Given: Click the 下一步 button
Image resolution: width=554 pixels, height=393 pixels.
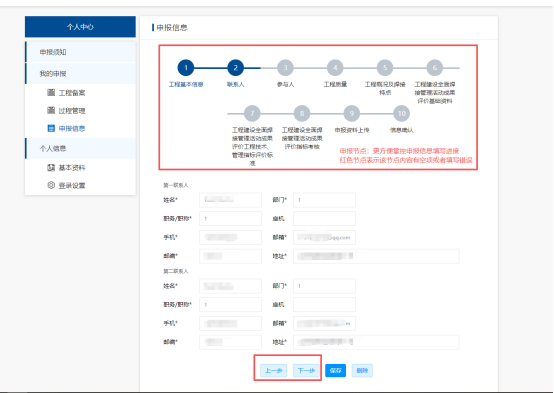Looking at the screenshot, I should (x=306, y=370).
